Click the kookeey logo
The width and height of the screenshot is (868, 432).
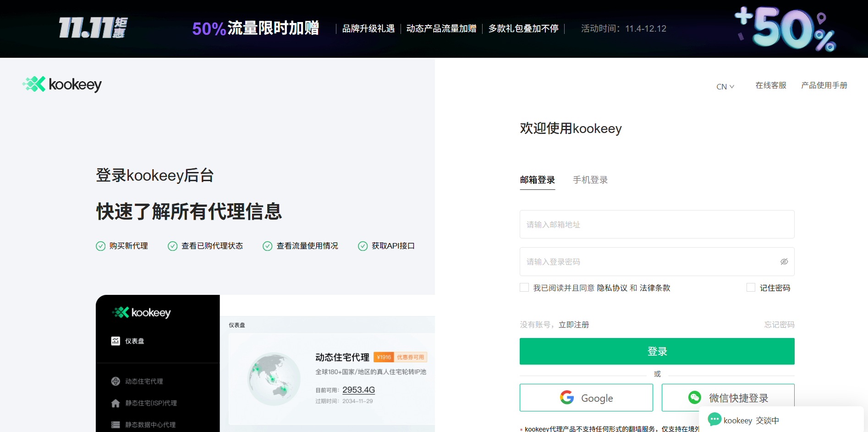[61, 84]
